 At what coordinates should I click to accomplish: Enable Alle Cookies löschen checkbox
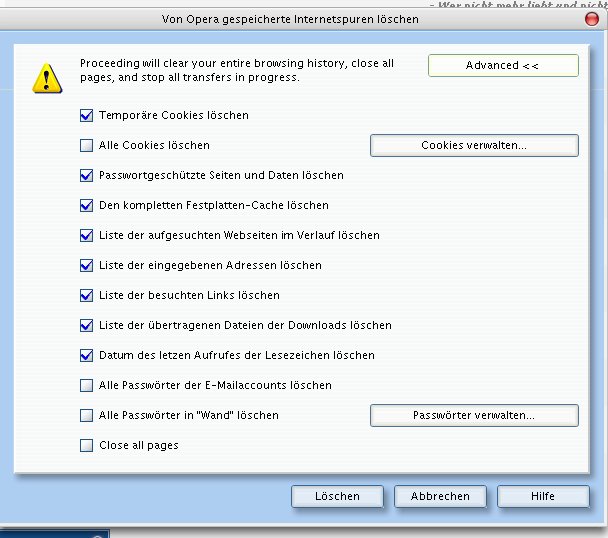coord(86,145)
